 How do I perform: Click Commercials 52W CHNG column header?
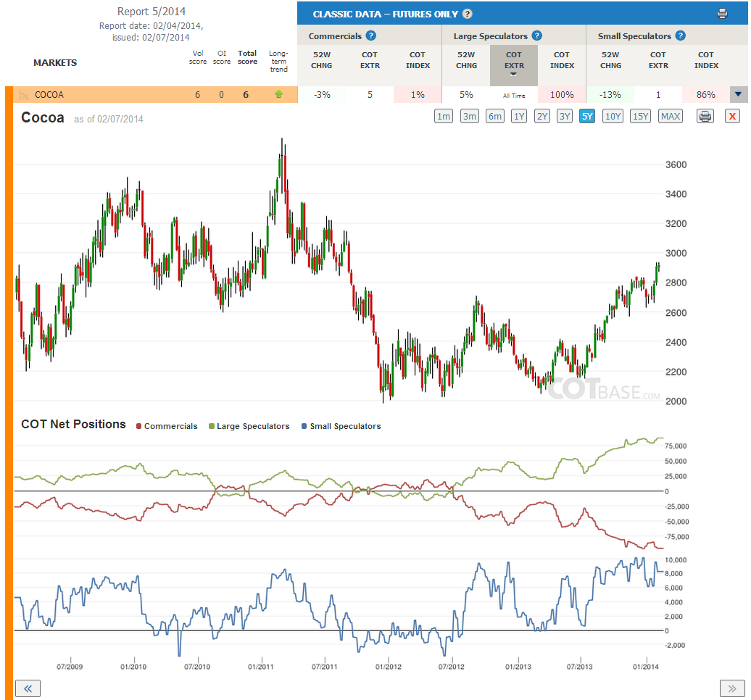[321, 60]
